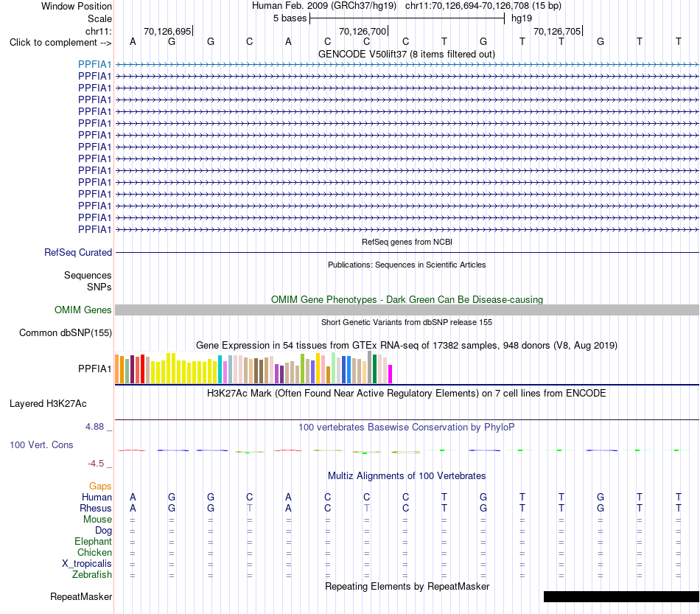This screenshot has width=700, height=614.
Task: Open the H3K27Ac Mark ENCODE track title
Action: [407, 394]
